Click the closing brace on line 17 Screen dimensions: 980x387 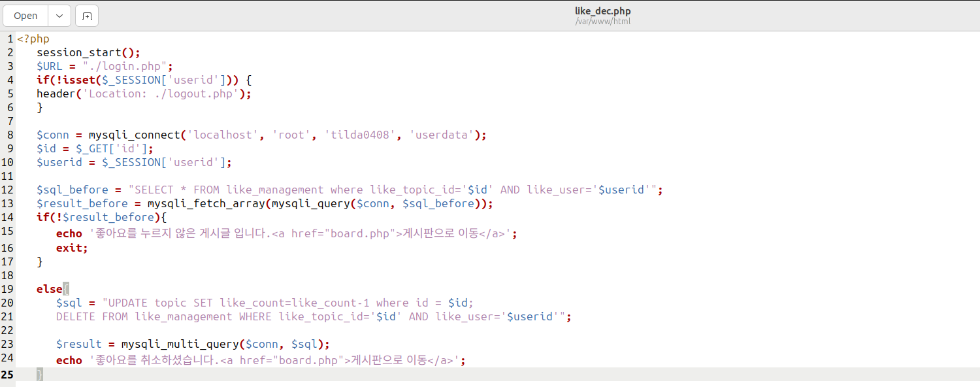(40, 261)
